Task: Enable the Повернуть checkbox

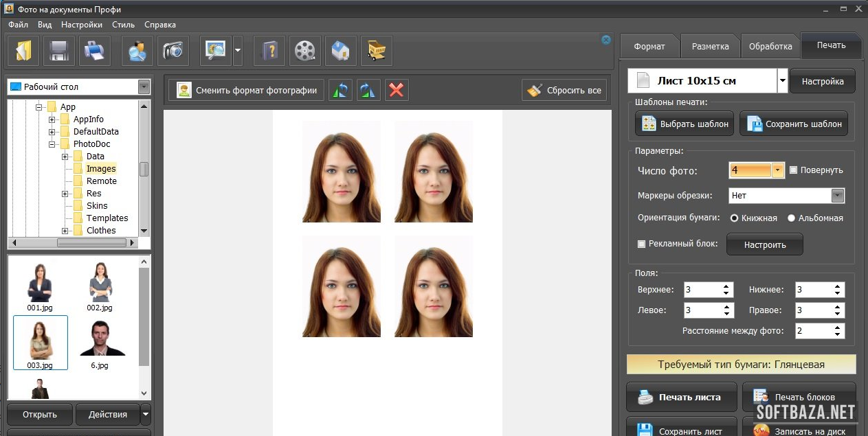Action: point(794,170)
